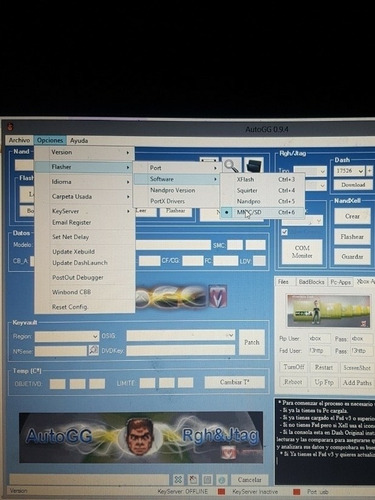Click the purple V shield logo
This screenshot has width=375, height=500.
coord(218,296)
